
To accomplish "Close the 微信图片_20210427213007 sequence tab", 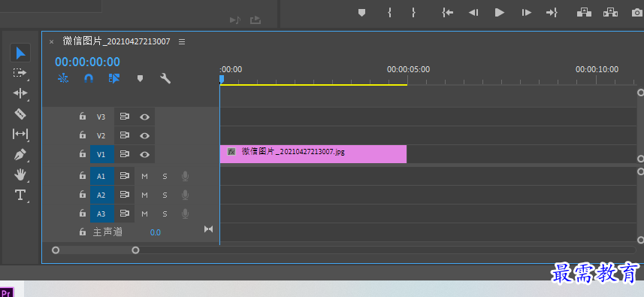I will click(x=51, y=42).
